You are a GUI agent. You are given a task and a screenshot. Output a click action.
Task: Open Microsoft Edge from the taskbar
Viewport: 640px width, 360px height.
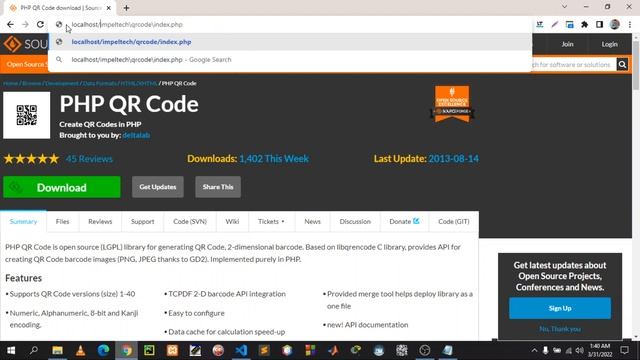(103, 350)
